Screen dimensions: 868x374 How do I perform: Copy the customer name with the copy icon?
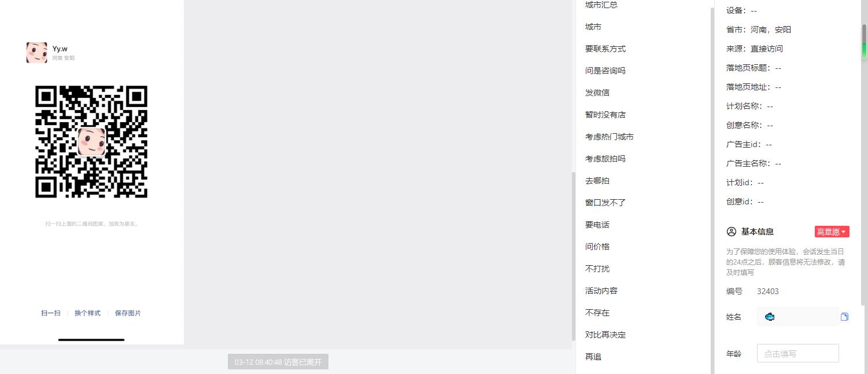coord(844,317)
